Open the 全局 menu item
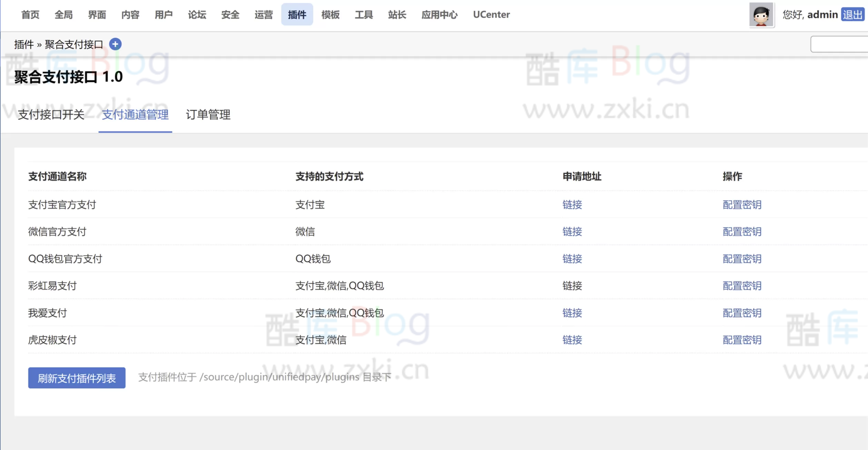 63,15
